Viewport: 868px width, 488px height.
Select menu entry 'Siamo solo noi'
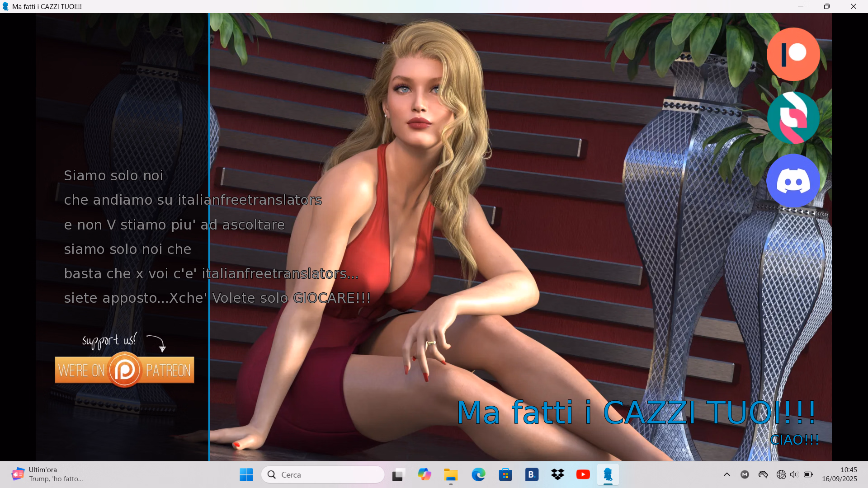113,175
